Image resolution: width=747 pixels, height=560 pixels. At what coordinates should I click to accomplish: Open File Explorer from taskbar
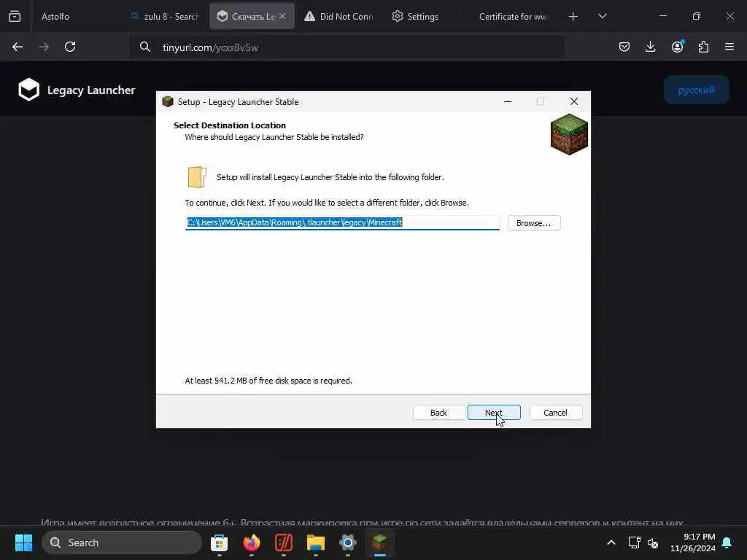(315, 542)
